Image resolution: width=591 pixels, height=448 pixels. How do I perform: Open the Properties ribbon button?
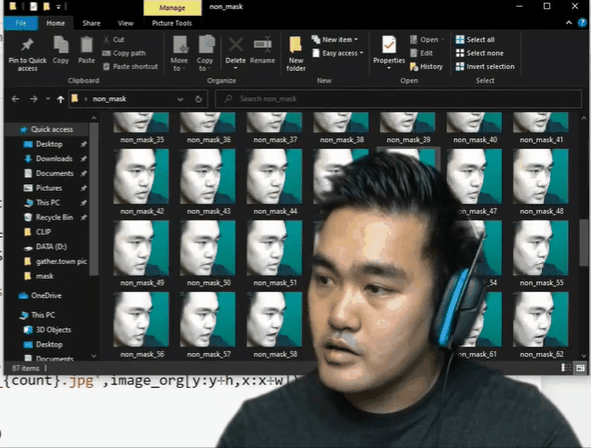pos(389,53)
